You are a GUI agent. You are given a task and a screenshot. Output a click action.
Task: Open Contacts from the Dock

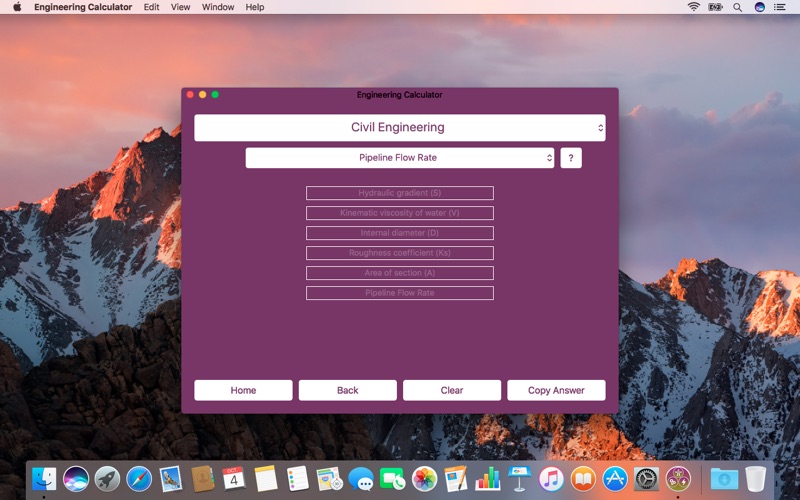[203, 479]
